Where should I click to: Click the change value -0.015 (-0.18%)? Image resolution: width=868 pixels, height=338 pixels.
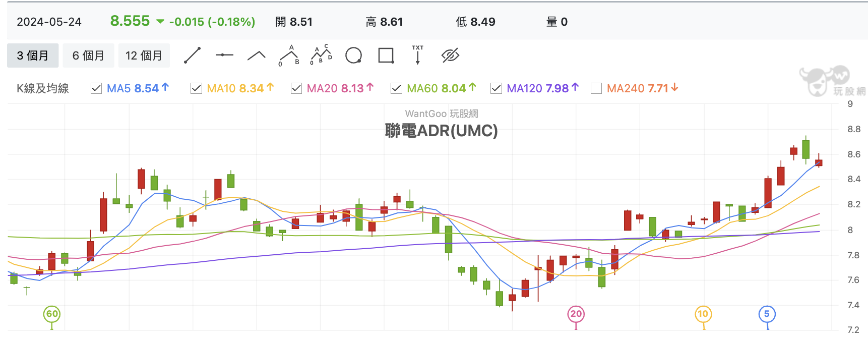[212, 22]
